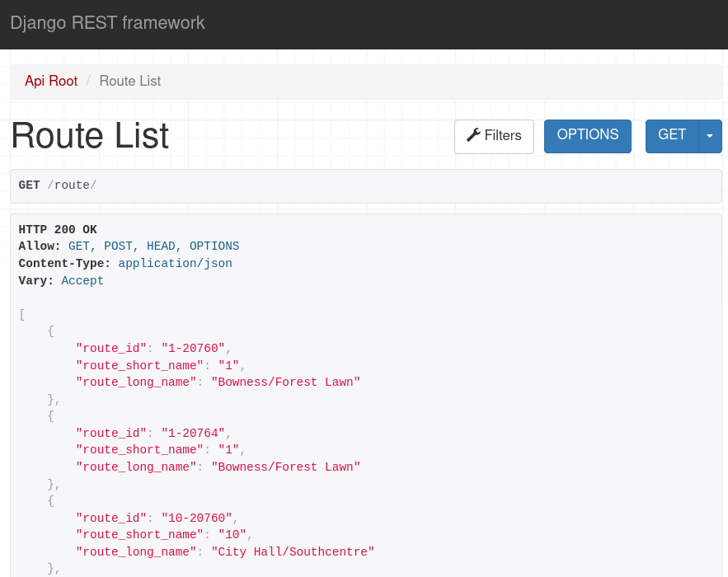728x577 pixels.
Task: Click the GET /route/ request line
Action: [x=58, y=185]
